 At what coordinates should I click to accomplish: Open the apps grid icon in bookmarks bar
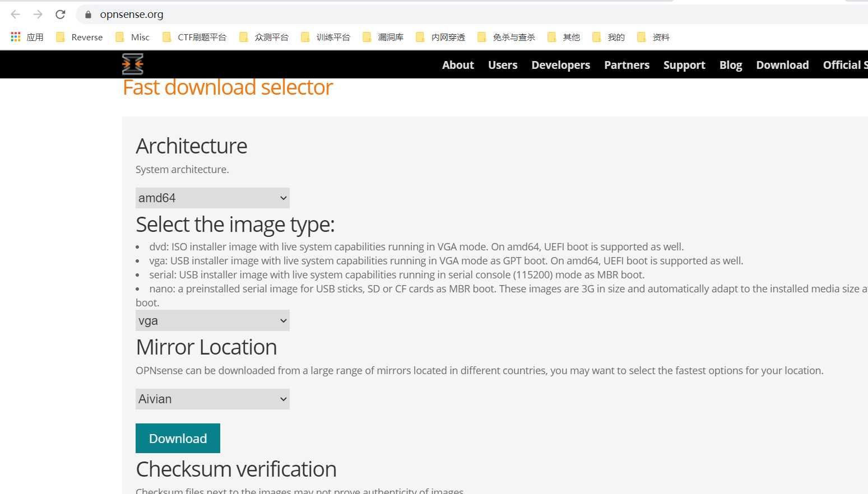[x=16, y=37]
